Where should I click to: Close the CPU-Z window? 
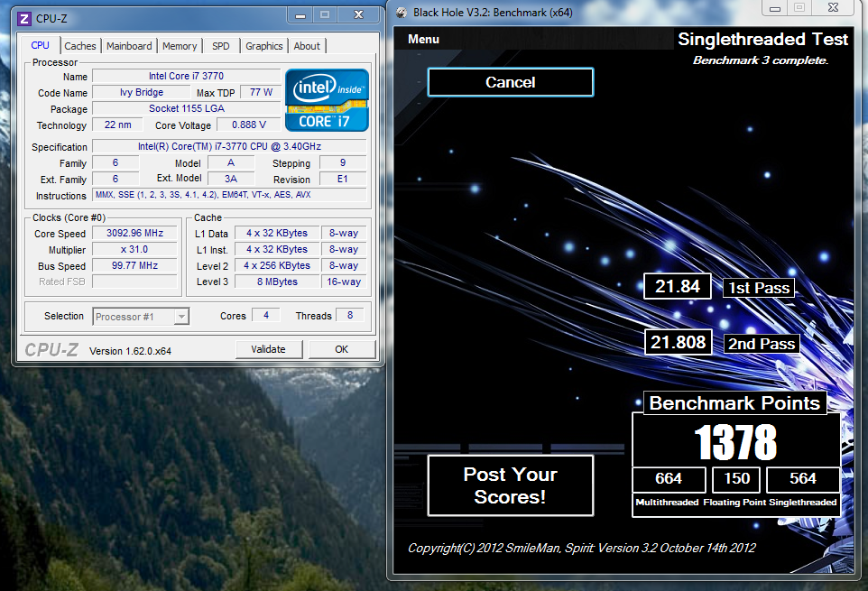(359, 15)
